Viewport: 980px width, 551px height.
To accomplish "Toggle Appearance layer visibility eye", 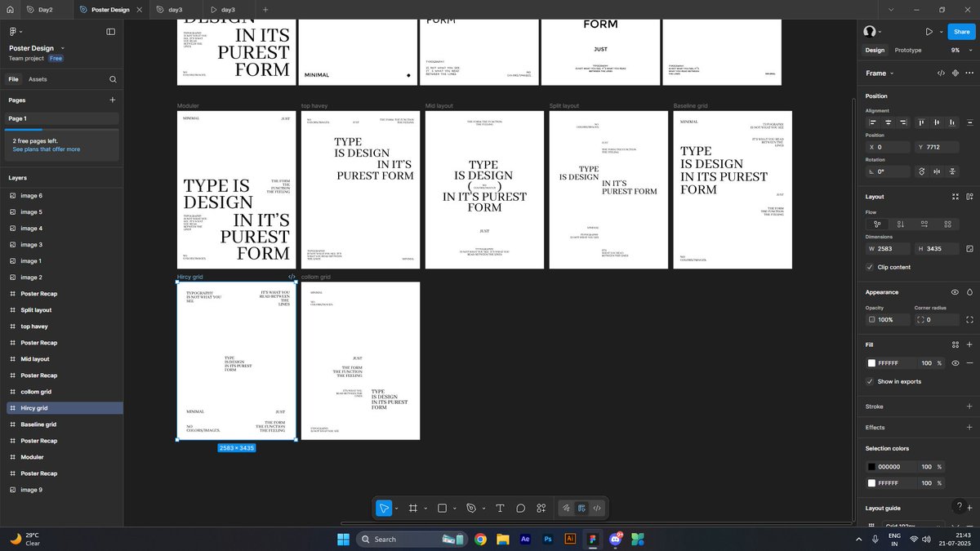I will (955, 291).
